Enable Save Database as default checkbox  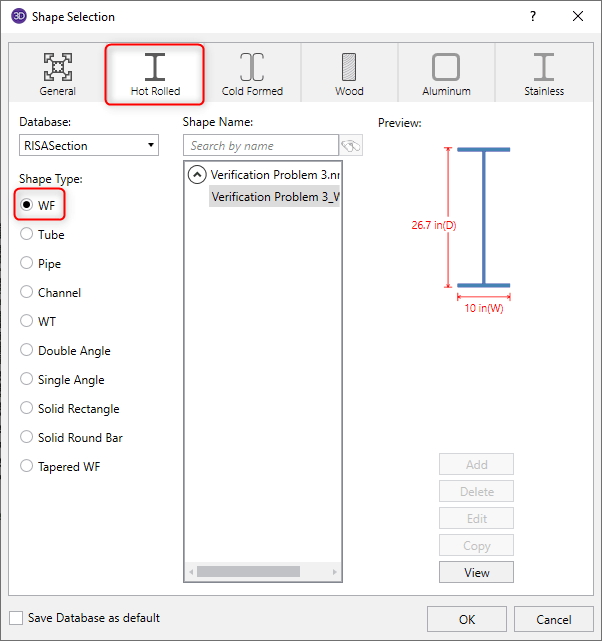pyautogui.click(x=16, y=618)
